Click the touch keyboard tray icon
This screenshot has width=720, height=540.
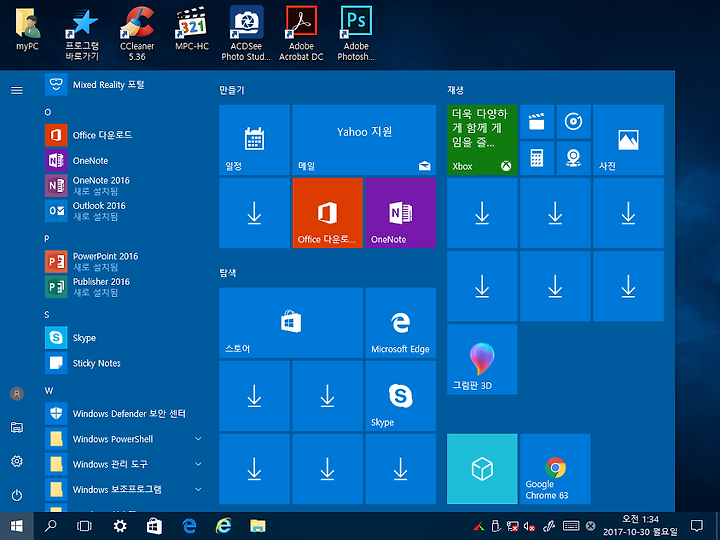click(571, 526)
